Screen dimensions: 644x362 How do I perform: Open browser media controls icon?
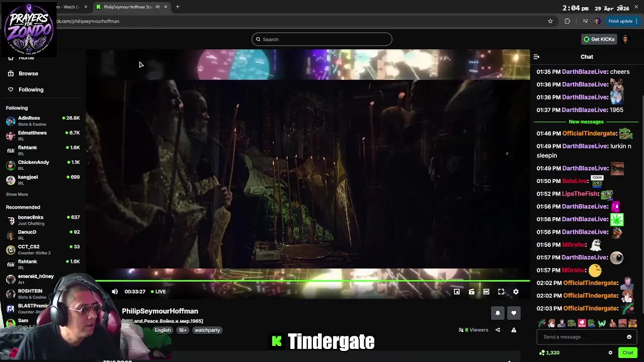point(585,21)
